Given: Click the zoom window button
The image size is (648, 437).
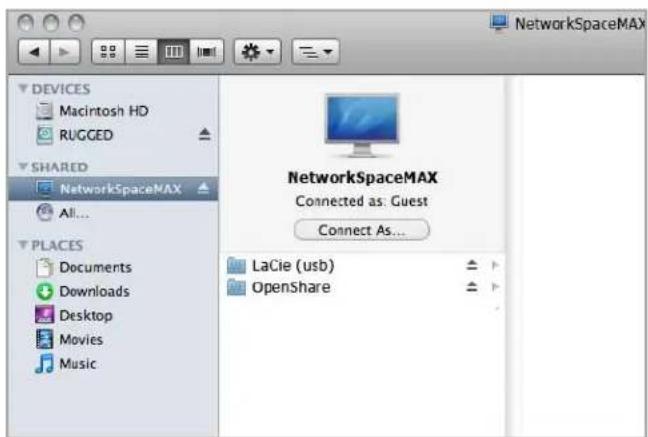Looking at the screenshot, I should coord(76,23).
